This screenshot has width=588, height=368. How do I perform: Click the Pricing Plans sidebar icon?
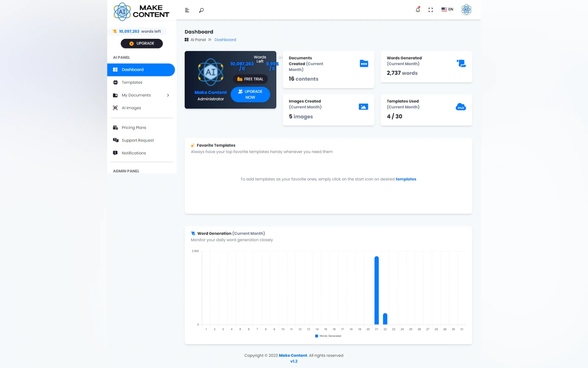(115, 127)
